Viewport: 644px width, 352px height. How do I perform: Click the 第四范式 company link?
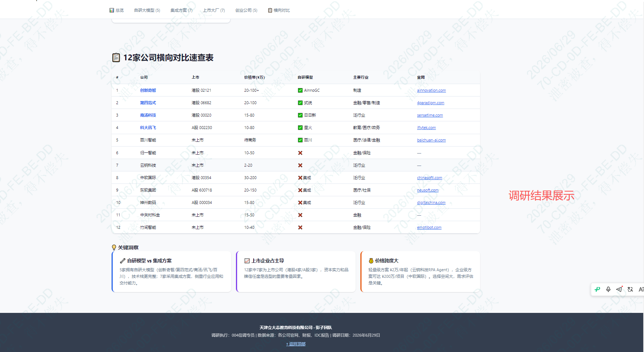(148, 103)
